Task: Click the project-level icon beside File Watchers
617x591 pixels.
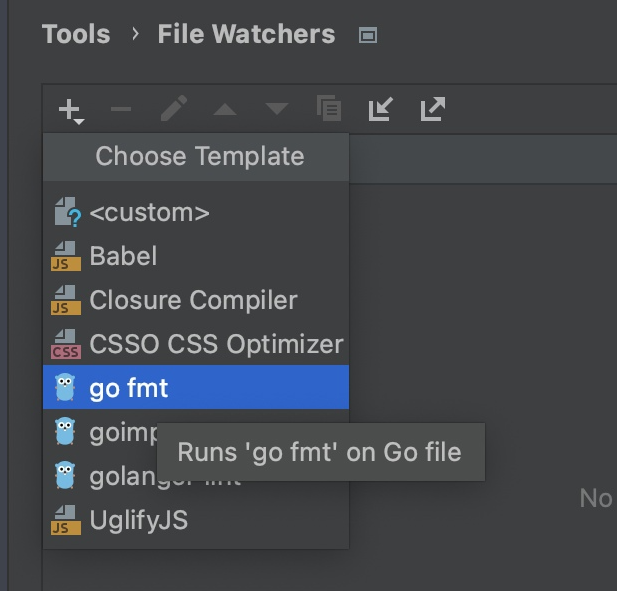Action: [368, 36]
